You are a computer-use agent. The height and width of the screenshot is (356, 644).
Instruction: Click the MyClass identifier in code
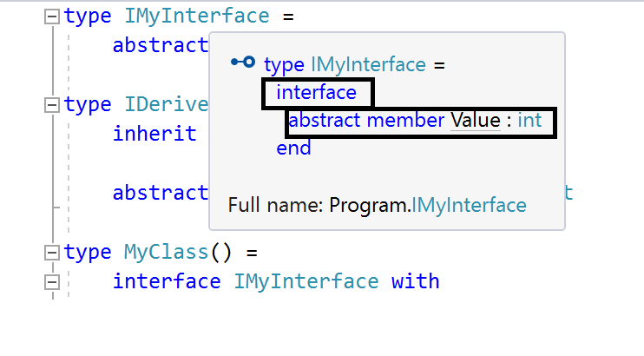click(x=166, y=252)
